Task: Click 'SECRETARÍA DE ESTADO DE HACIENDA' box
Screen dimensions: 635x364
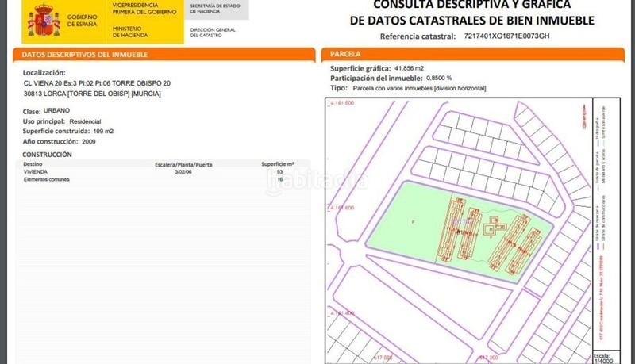Action: (216, 9)
